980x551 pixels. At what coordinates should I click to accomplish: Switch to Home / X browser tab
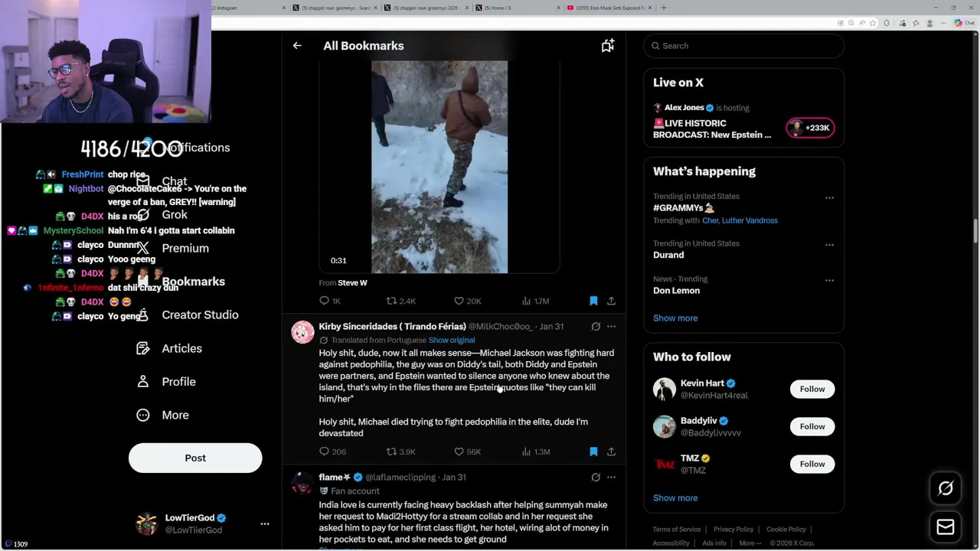click(x=517, y=8)
